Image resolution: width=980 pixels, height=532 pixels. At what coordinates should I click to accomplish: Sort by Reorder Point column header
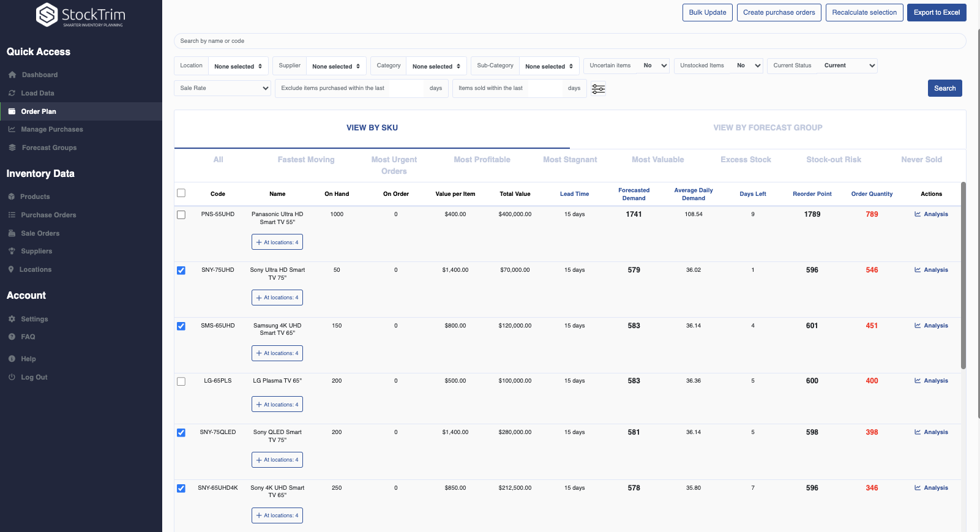pyautogui.click(x=812, y=194)
